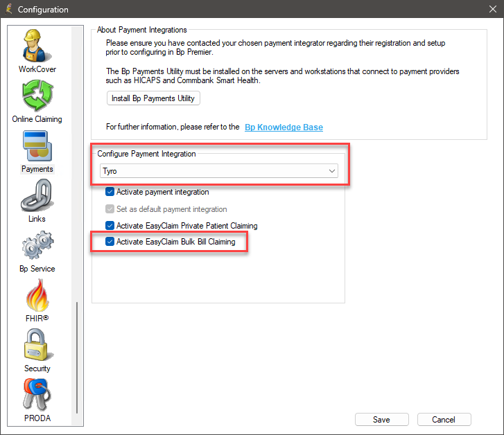Select the FHIR flame icon
This screenshot has width=504, height=435.
pos(37,295)
